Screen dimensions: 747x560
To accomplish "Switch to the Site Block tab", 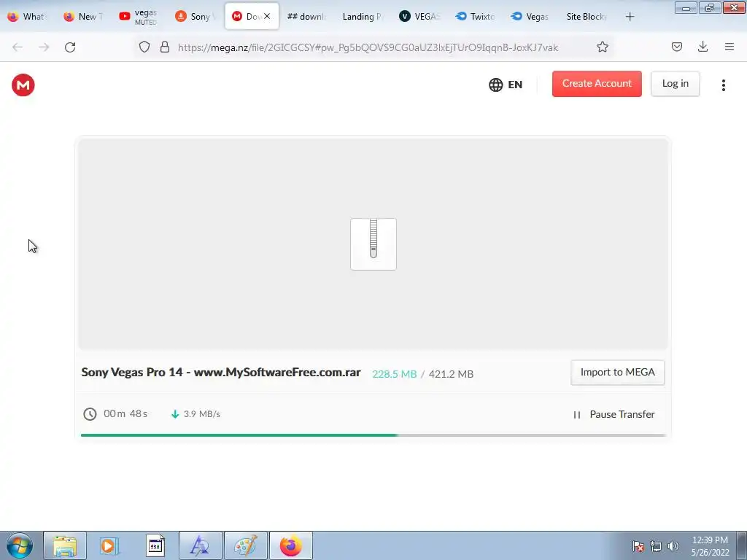I will [x=586, y=16].
